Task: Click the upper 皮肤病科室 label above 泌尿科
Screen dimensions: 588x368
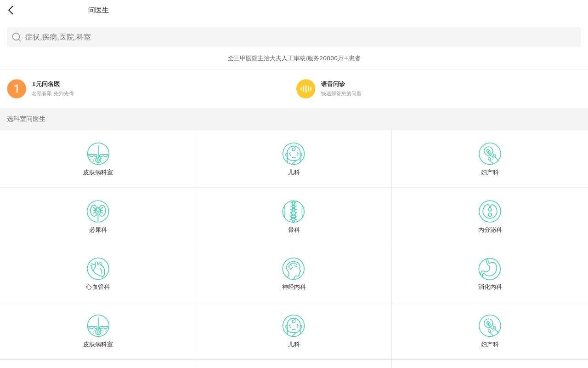Action: (98, 172)
